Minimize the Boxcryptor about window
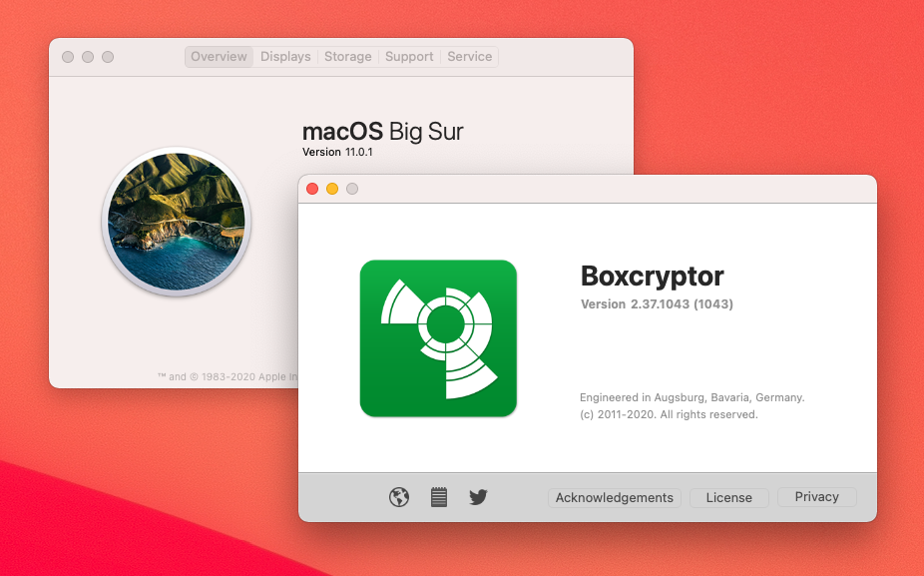This screenshot has height=576, width=924. tap(332, 189)
